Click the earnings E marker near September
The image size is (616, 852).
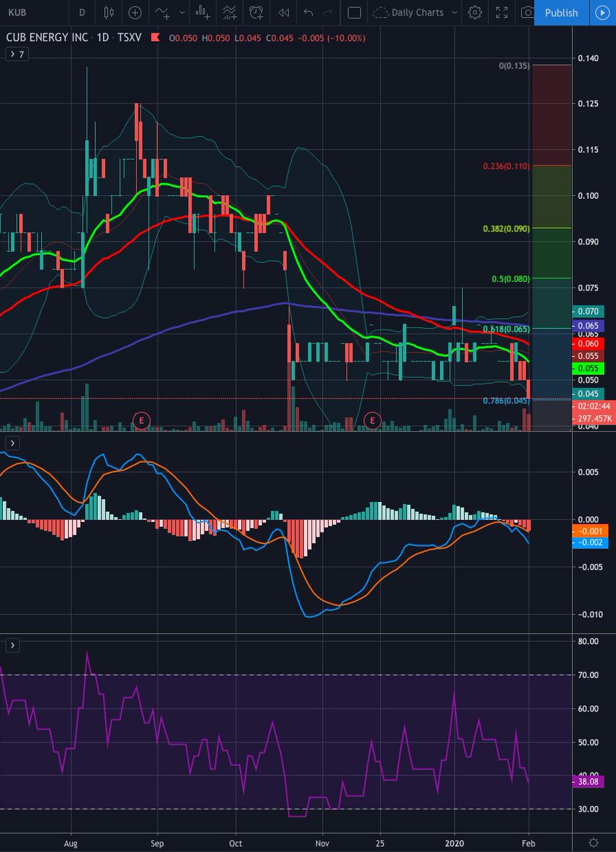(x=142, y=420)
